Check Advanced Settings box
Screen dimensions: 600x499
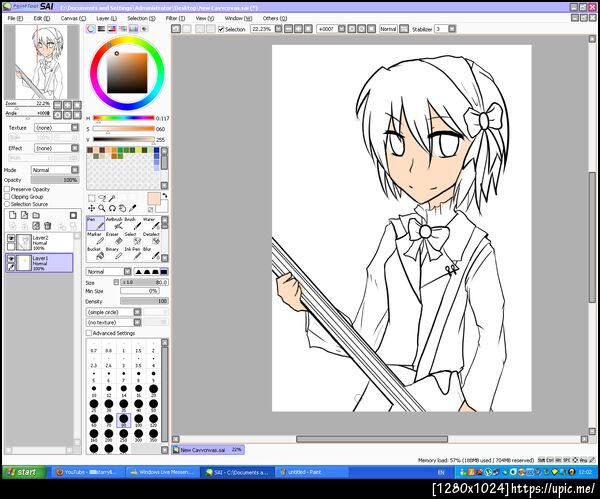coord(89,333)
